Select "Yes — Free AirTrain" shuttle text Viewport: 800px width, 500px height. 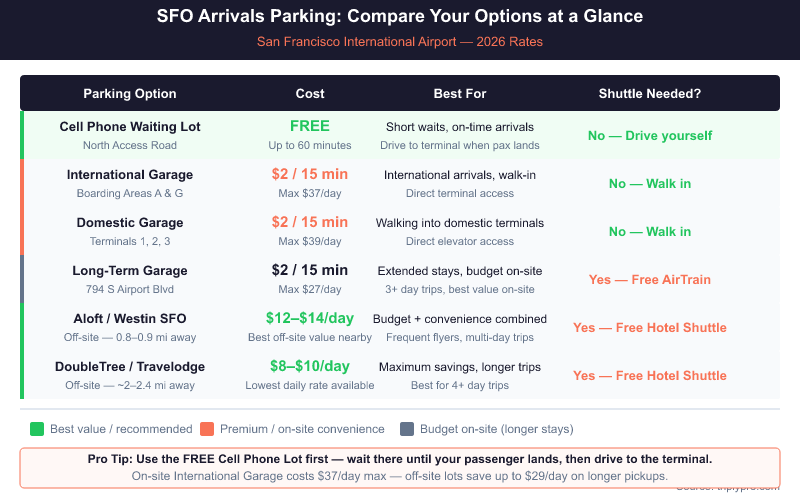[649, 280]
